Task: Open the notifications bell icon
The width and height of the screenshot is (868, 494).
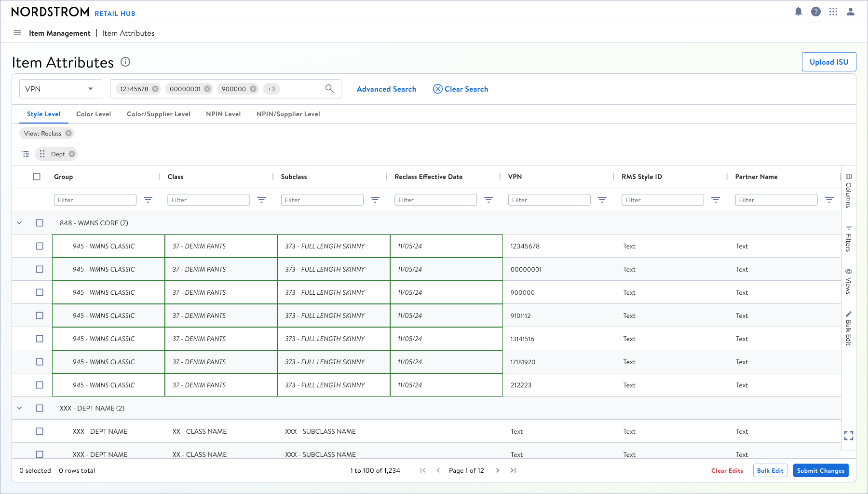Action: click(x=799, y=12)
